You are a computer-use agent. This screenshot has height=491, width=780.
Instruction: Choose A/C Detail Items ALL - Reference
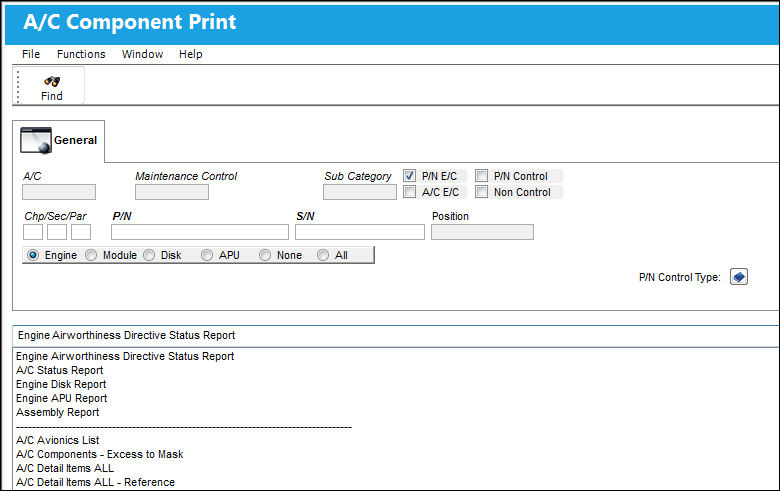[x=96, y=482]
